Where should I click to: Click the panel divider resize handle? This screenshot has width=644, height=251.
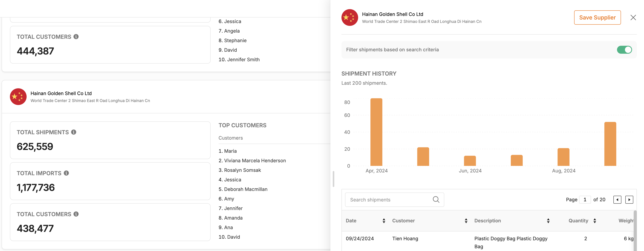[333, 179]
